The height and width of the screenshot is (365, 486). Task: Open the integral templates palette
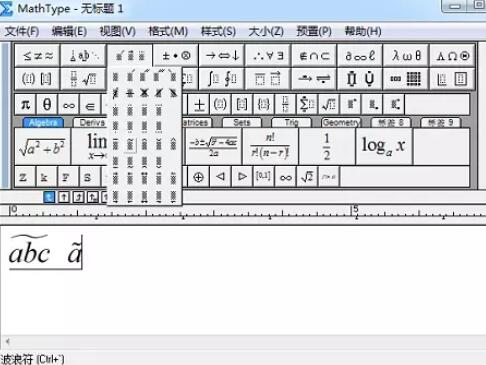[x=222, y=79]
